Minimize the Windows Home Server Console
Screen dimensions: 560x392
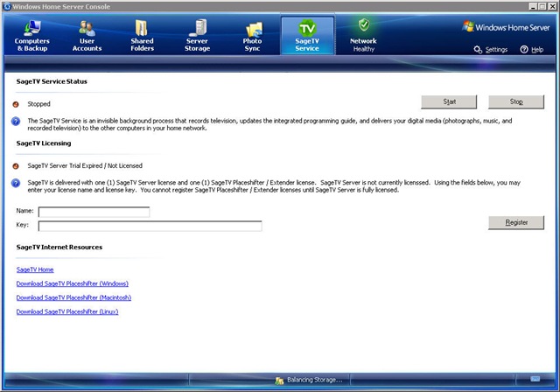533,6
